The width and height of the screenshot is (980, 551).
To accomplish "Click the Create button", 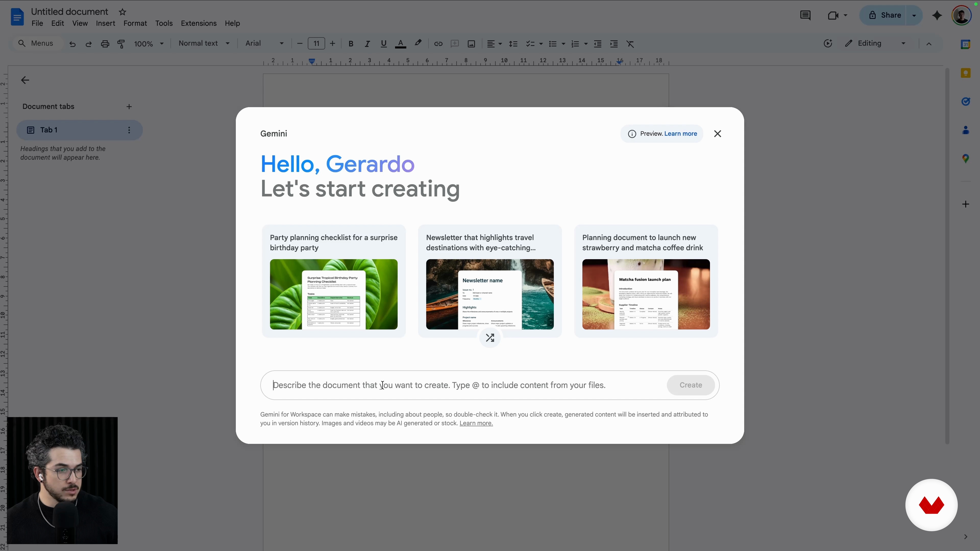I will [691, 385].
